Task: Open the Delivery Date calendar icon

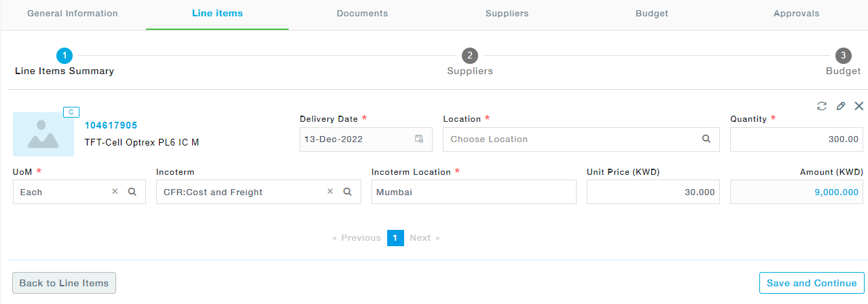Action: tap(419, 139)
